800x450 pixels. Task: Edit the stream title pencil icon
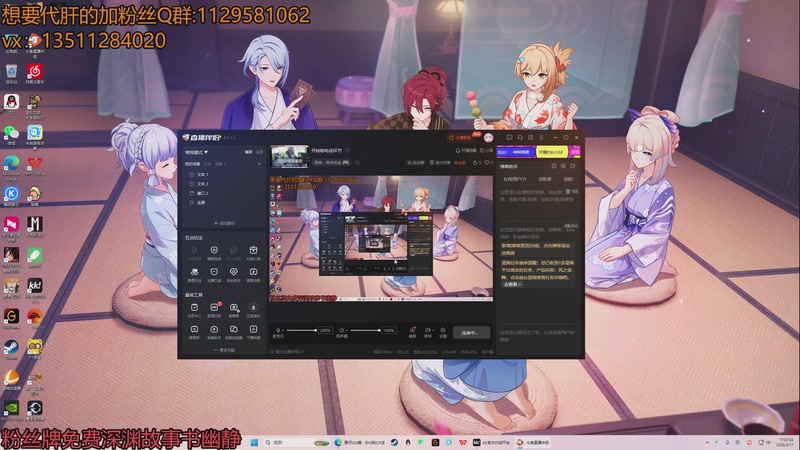[347, 151]
